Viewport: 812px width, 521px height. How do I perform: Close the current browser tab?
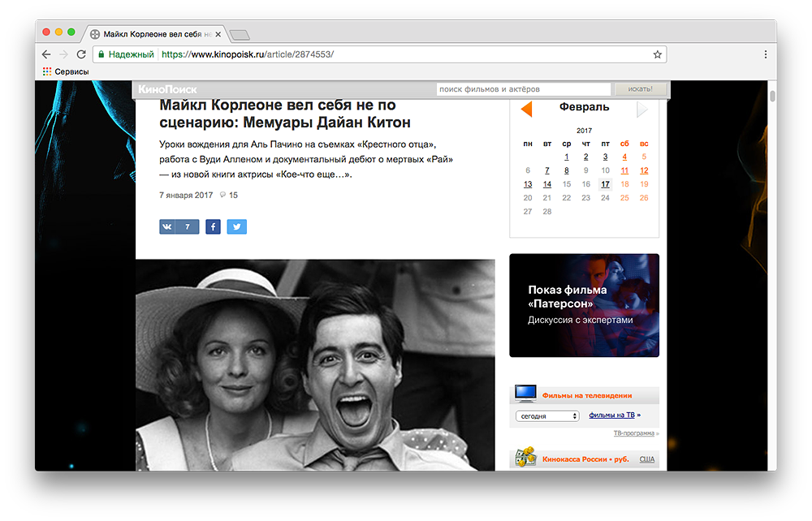tap(218, 34)
